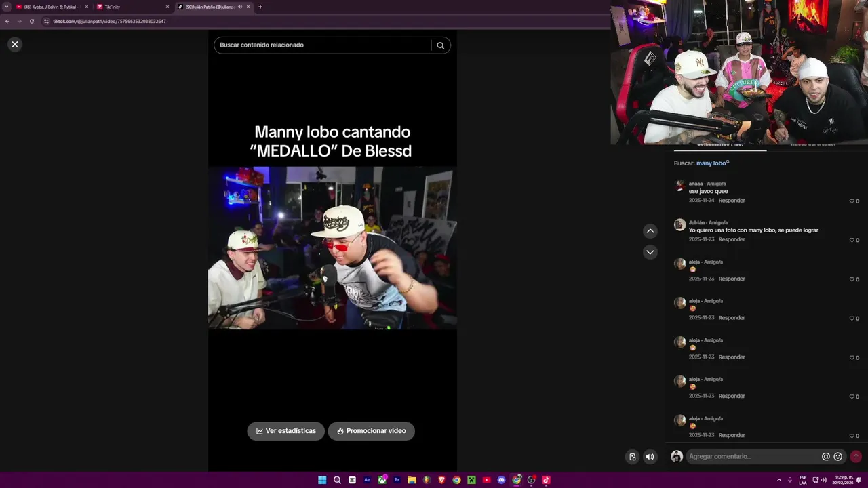
Task: Open the Windows Start menu
Action: click(x=322, y=480)
